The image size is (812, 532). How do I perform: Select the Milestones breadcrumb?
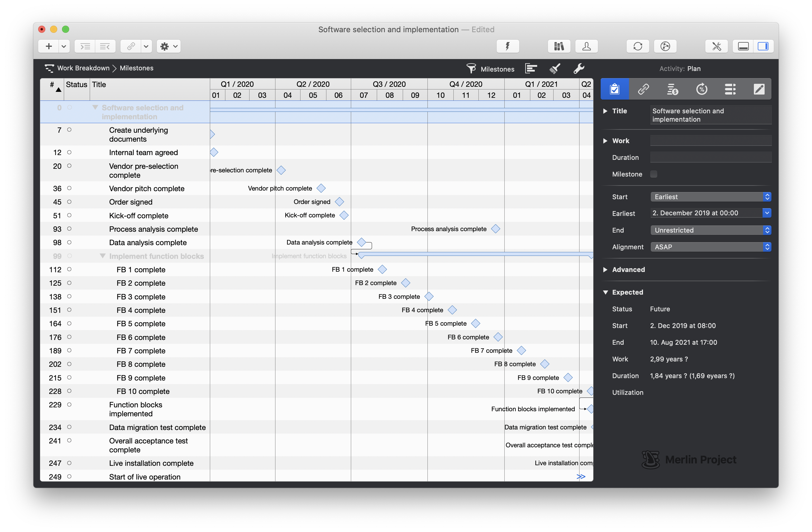(137, 68)
